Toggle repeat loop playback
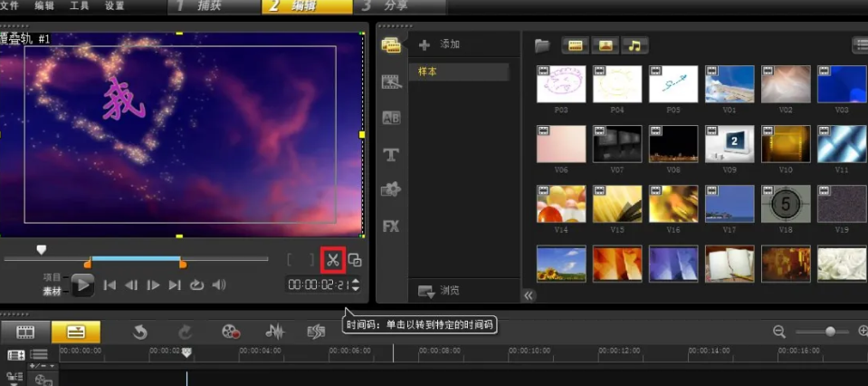Viewport: 868px width, 386px height. tap(196, 285)
